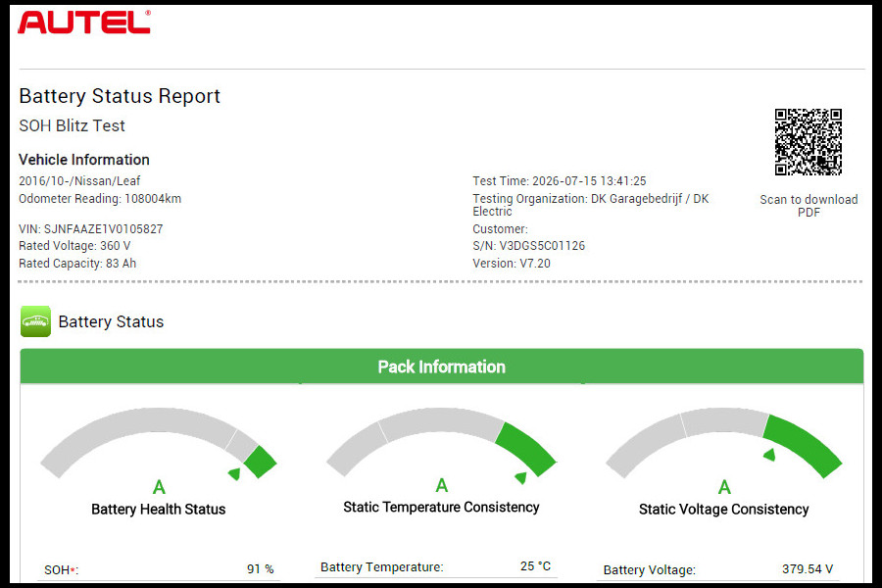Click the green car Battery Status icon
This screenshot has height=588, width=882.
pyautogui.click(x=35, y=321)
